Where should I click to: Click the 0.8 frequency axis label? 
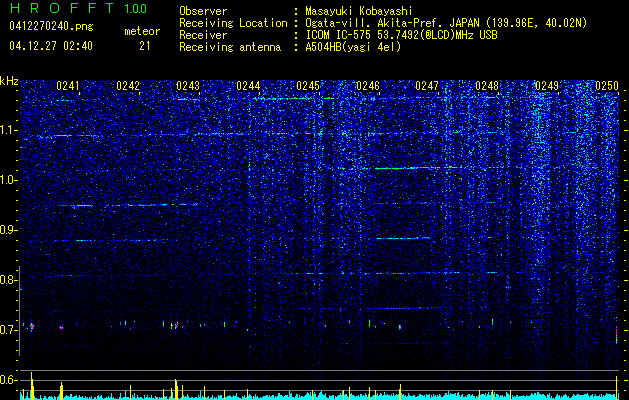8,280
